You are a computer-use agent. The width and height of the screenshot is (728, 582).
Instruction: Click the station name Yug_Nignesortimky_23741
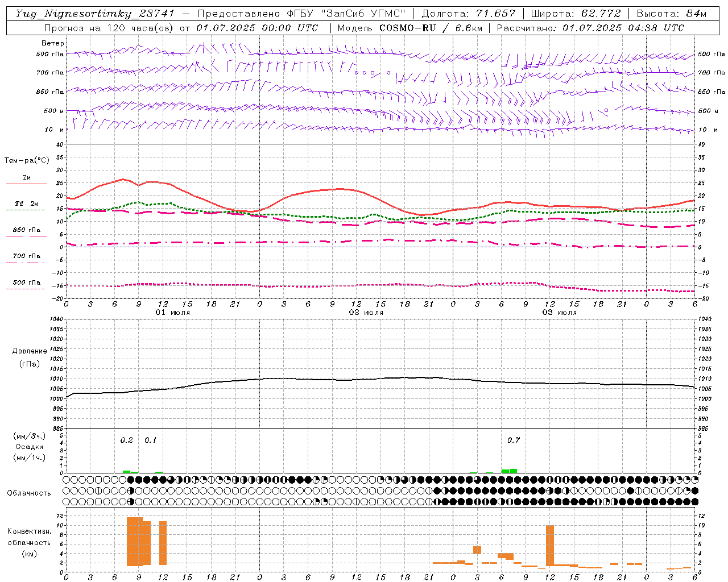(94, 14)
